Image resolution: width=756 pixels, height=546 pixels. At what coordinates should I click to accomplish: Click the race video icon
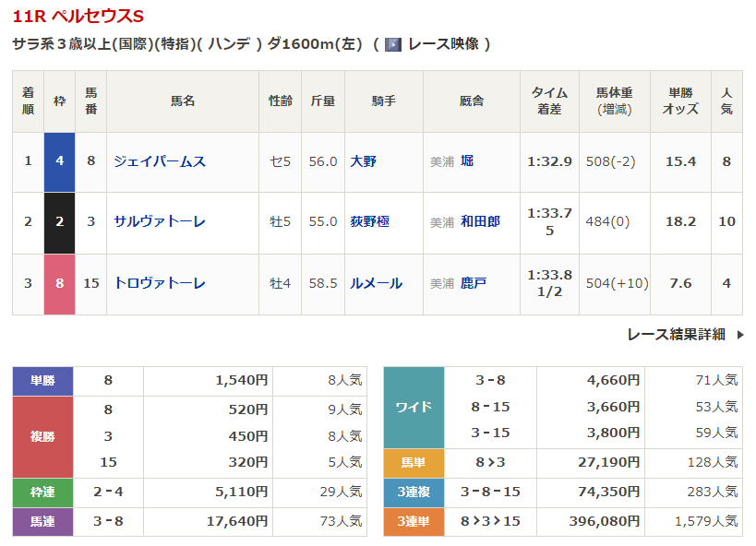point(392,44)
